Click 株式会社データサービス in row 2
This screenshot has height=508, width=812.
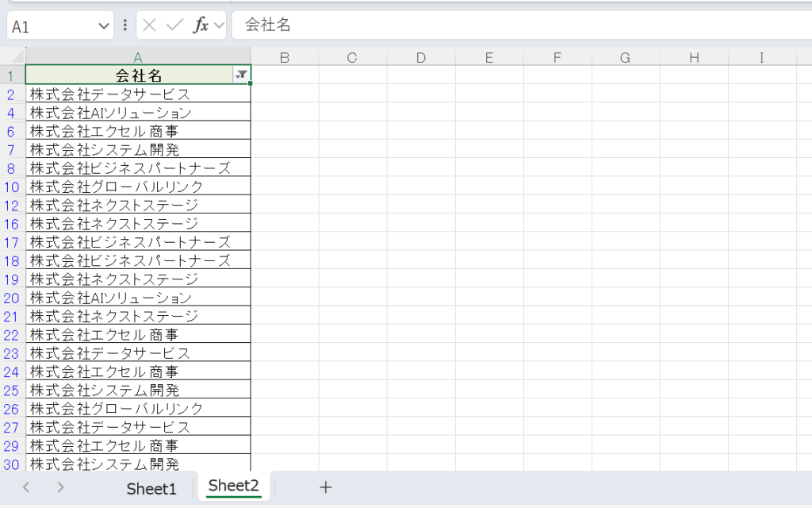click(x=138, y=94)
